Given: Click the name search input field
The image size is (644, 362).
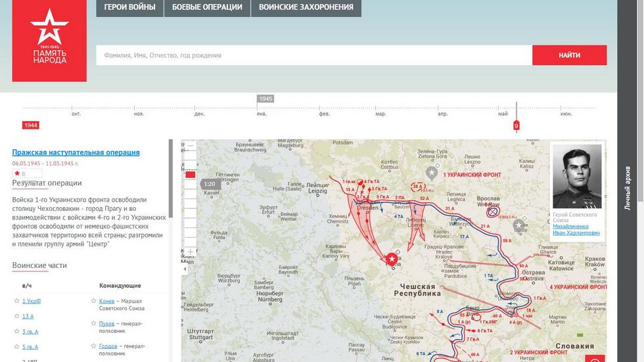Looking at the screenshot, I should 313,55.
